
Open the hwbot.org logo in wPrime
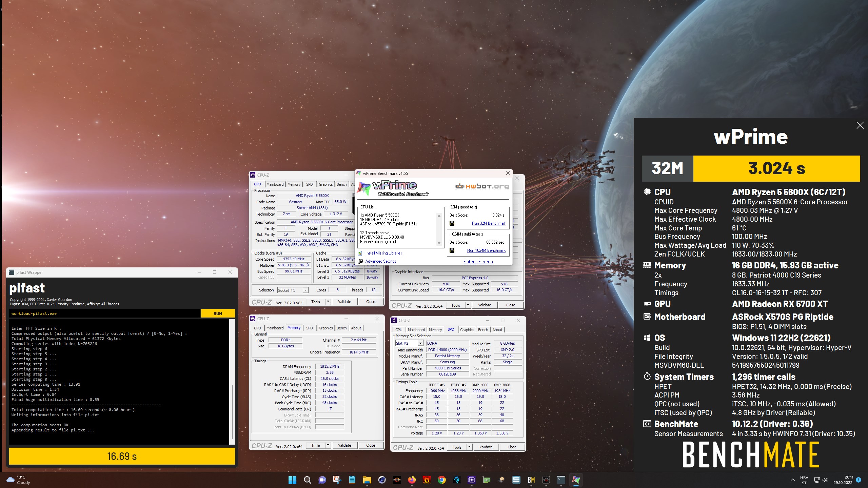tap(482, 186)
